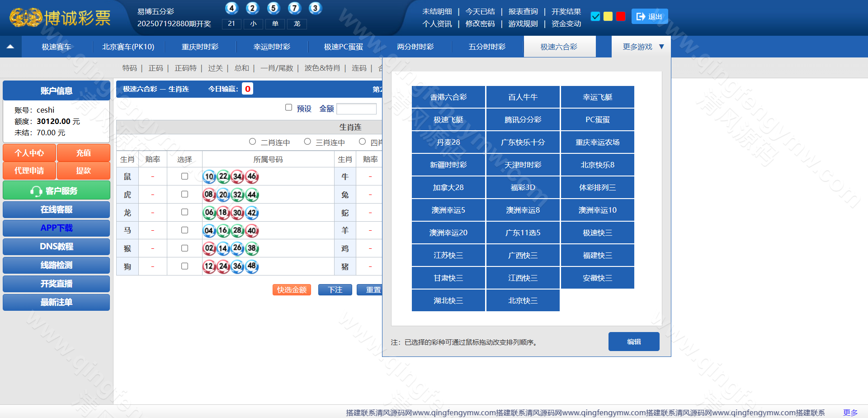Select the red theme color swatch
Screen dimensions: 868x418
pyautogui.click(x=621, y=17)
